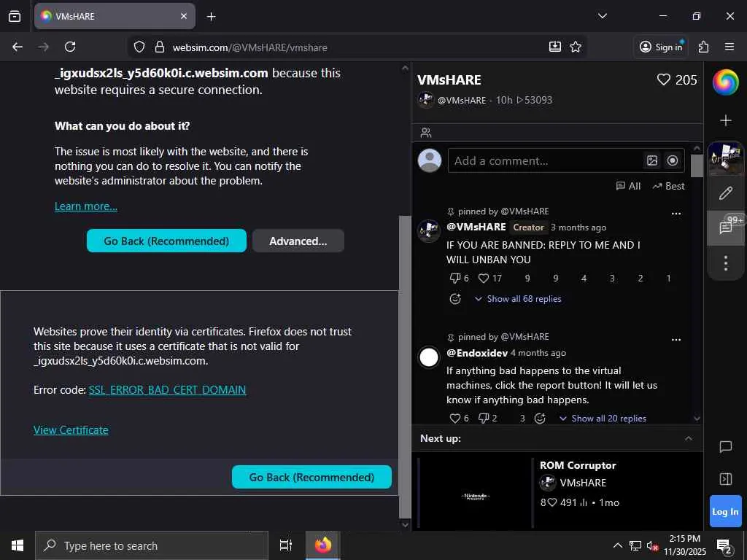Open a new tab with plus button
Image resolution: width=747 pixels, height=560 pixels.
[211, 16]
